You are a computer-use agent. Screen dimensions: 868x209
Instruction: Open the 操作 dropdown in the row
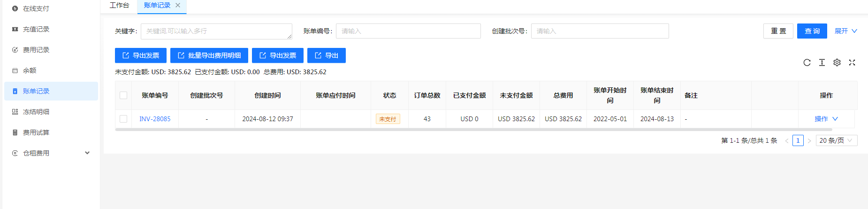826,119
